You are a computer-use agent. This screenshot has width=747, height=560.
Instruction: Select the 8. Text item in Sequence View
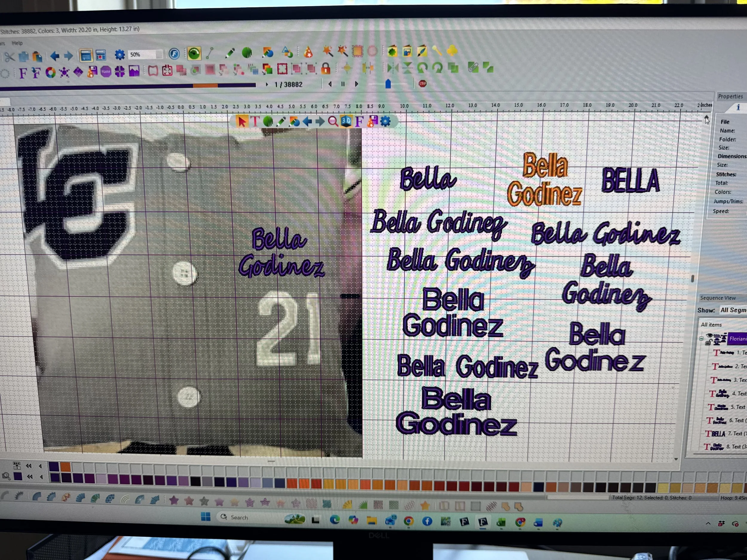pos(725,447)
